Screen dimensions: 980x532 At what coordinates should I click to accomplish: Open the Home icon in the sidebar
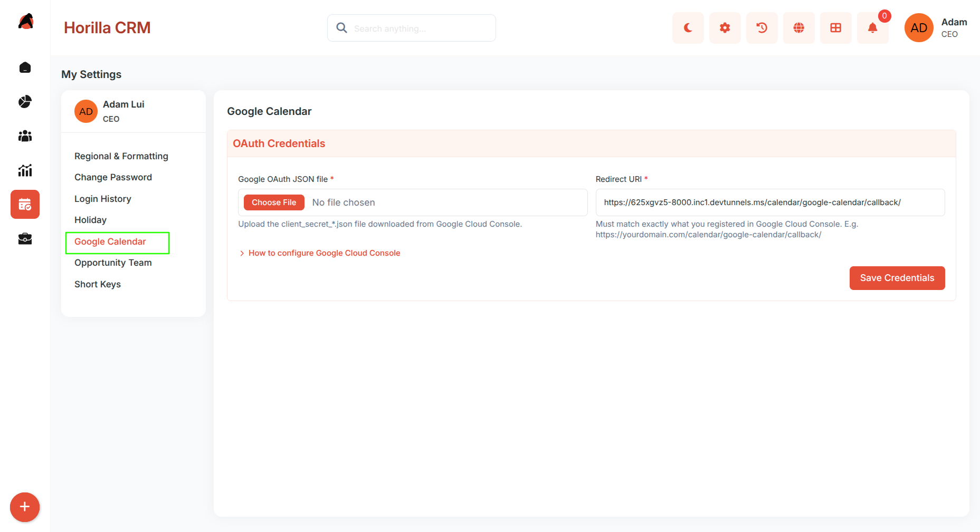pyautogui.click(x=25, y=67)
